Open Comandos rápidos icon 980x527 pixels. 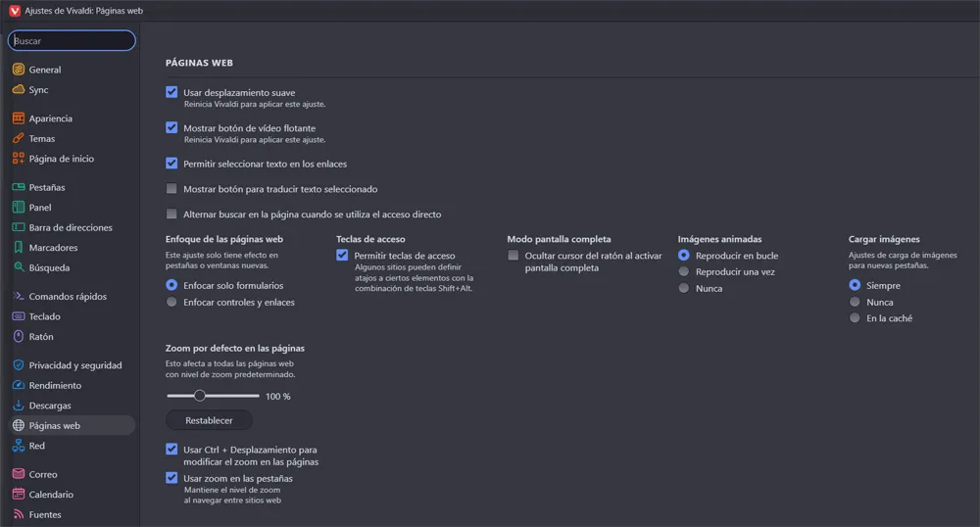(x=19, y=296)
